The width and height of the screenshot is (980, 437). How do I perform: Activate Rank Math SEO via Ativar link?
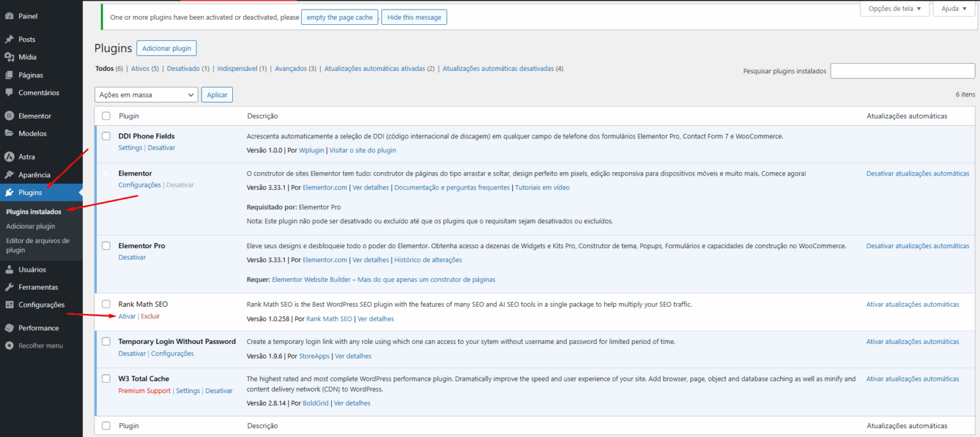[x=126, y=316]
